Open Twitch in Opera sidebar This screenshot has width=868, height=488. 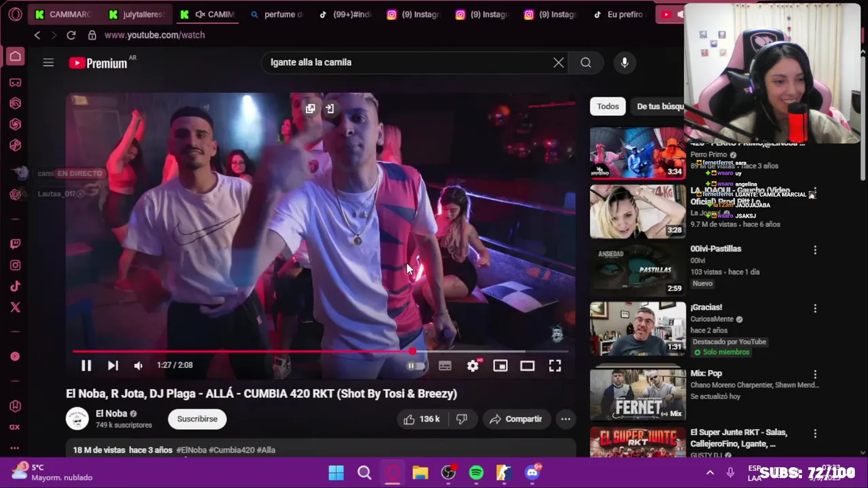tap(15, 244)
